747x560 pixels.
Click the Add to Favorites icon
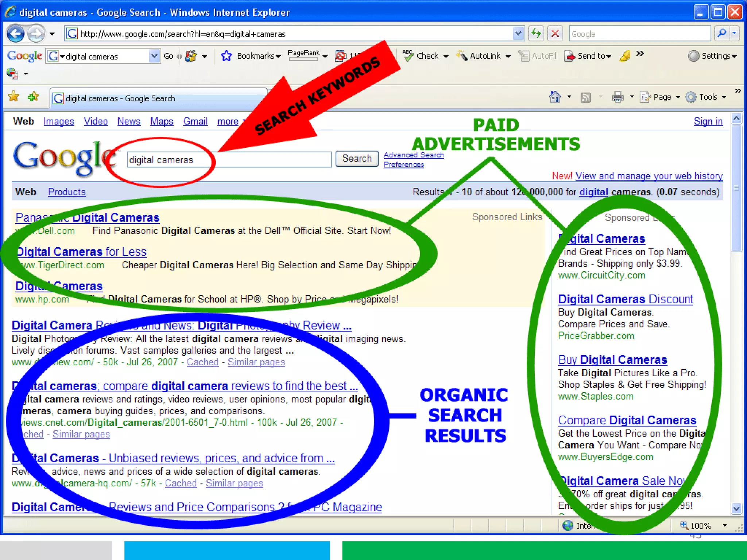(33, 97)
